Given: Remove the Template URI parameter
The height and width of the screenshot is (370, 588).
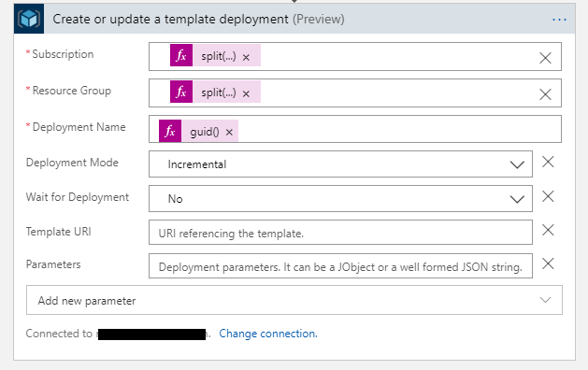Looking at the screenshot, I should pos(548,230).
